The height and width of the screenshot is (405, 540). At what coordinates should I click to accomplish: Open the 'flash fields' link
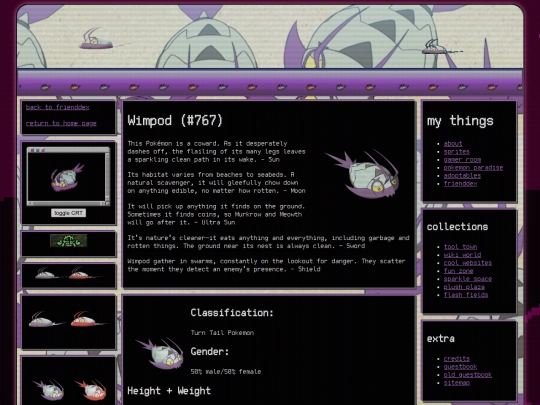(466, 294)
